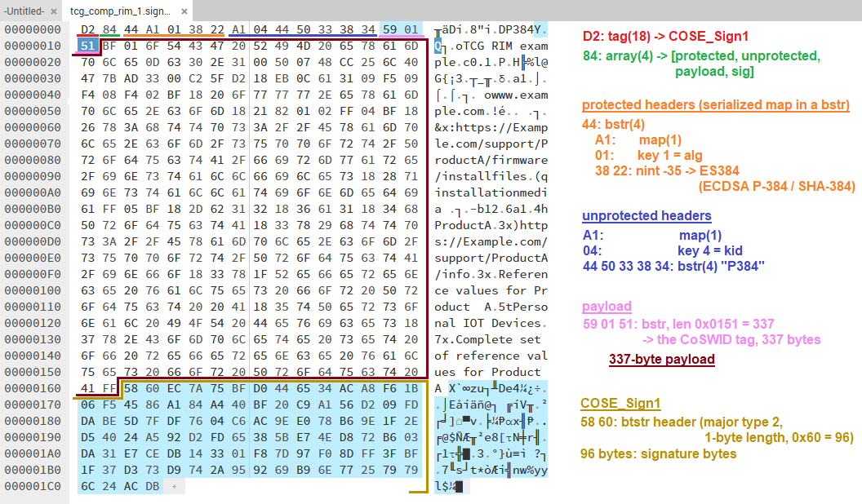862x504 pixels.
Task: Click byte EB in row 00000030
Action: tap(282, 78)
